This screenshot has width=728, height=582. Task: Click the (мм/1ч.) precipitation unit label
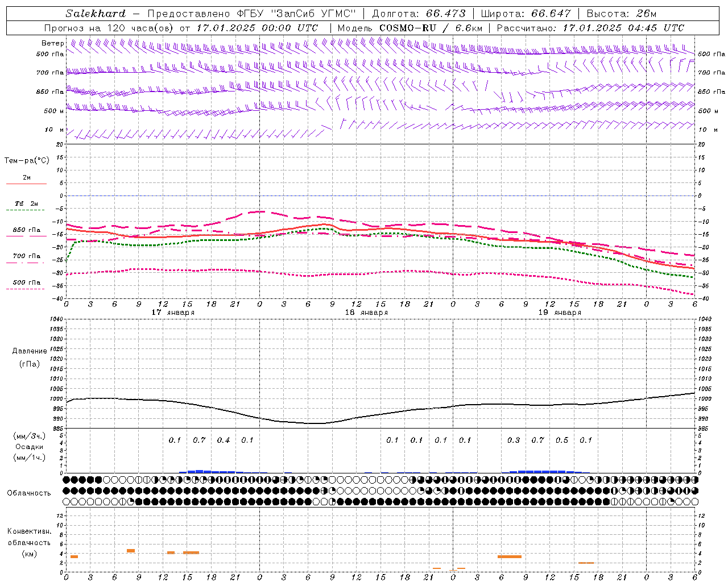(30, 458)
